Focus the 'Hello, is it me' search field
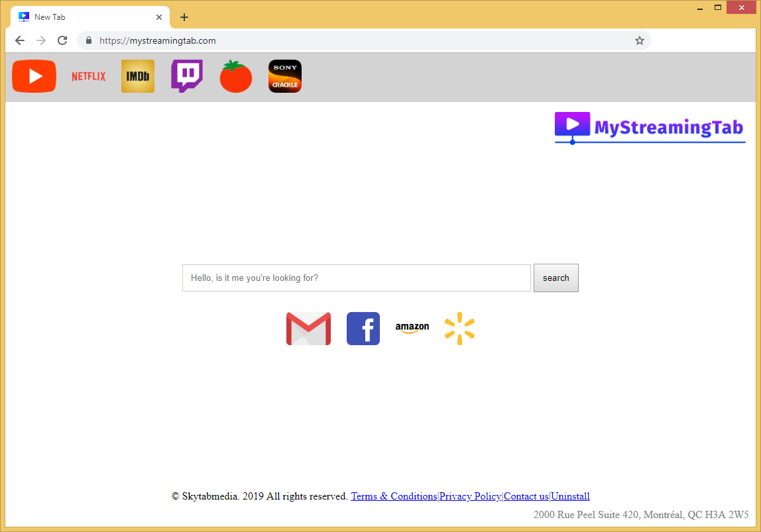 [356, 278]
